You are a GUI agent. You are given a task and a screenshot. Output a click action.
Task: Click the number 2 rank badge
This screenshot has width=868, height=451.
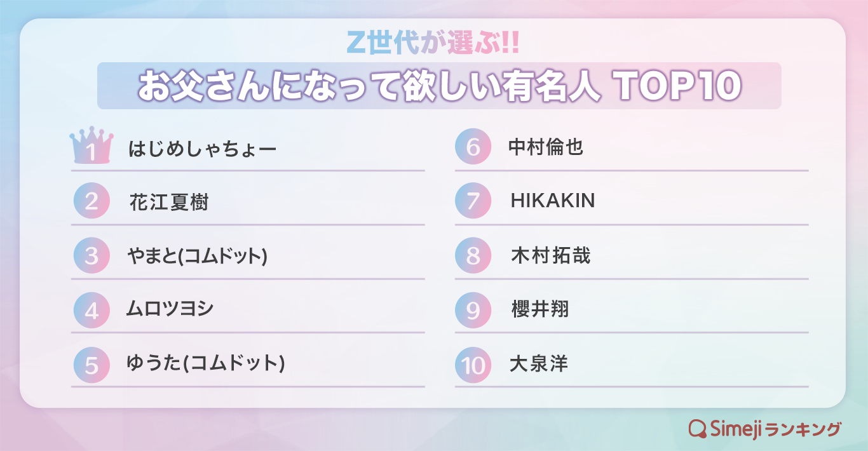click(92, 201)
